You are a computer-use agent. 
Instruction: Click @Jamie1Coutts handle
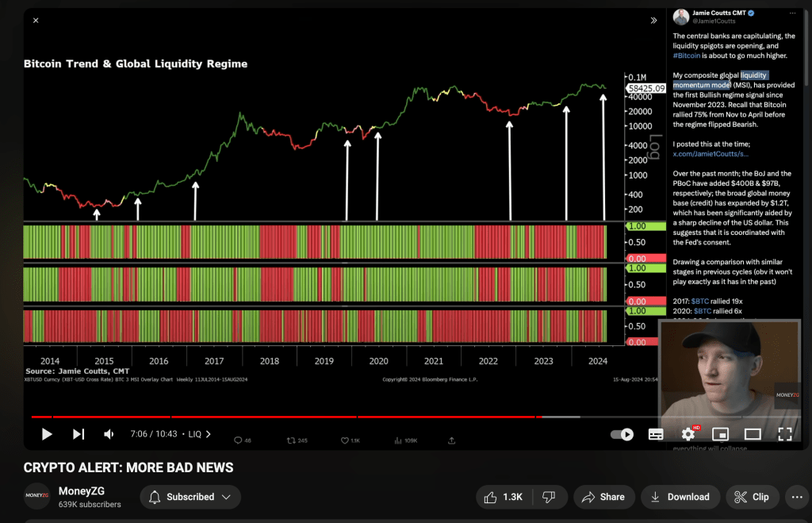coord(714,21)
